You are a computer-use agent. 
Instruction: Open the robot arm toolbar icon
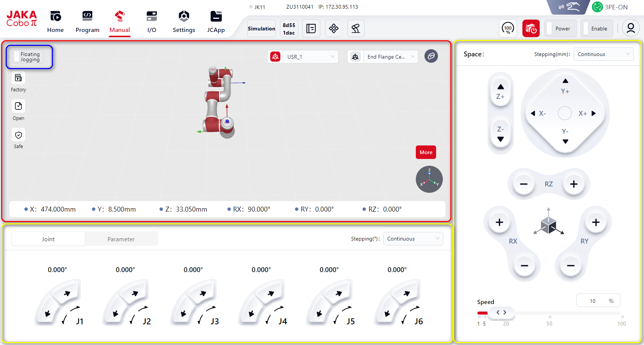pyautogui.click(x=355, y=28)
